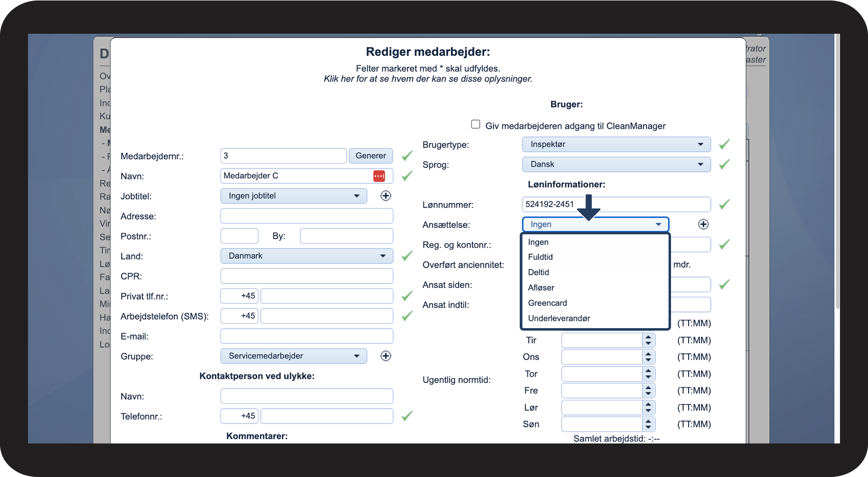Open the Klik her for at se link

(x=428, y=79)
